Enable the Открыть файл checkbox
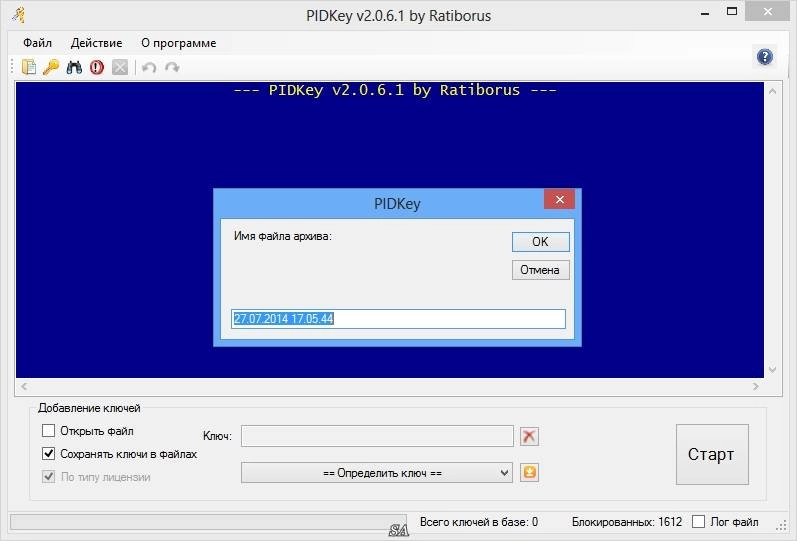The image size is (797, 541). click(x=48, y=431)
